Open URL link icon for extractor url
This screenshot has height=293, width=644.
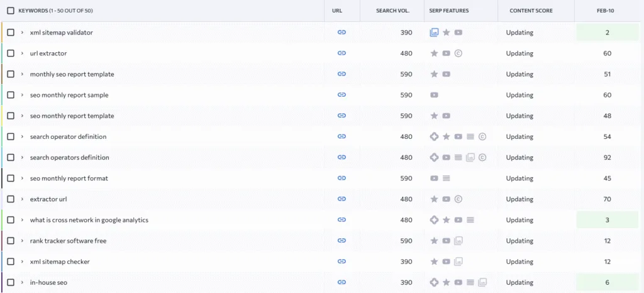[341, 199]
